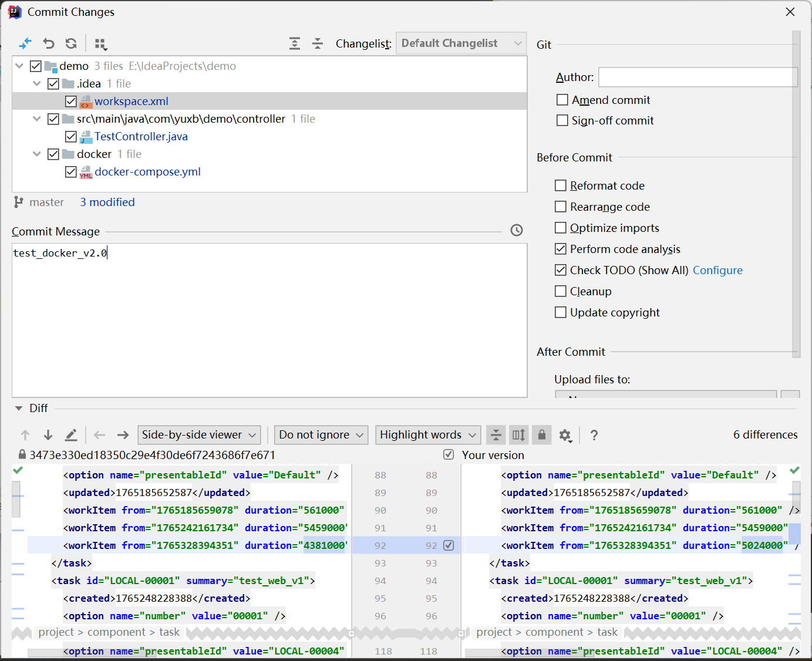
Task: Open Do not ignore dropdown
Action: [321, 435]
